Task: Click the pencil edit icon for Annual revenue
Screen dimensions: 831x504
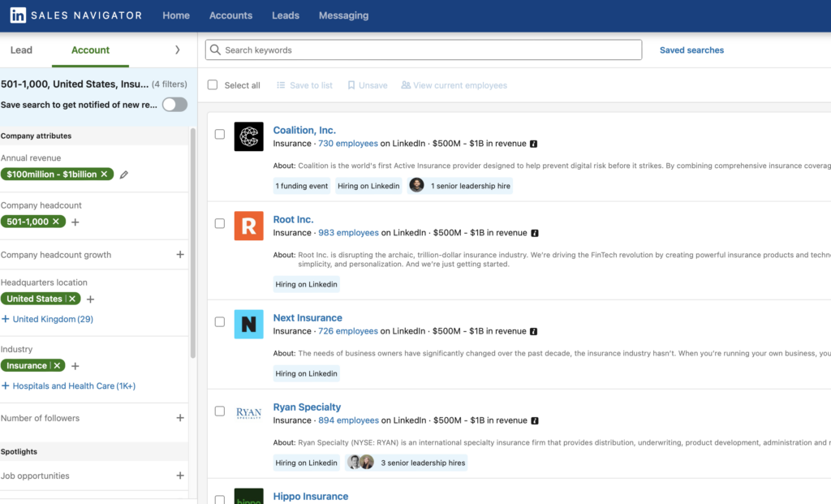Action: (x=124, y=174)
